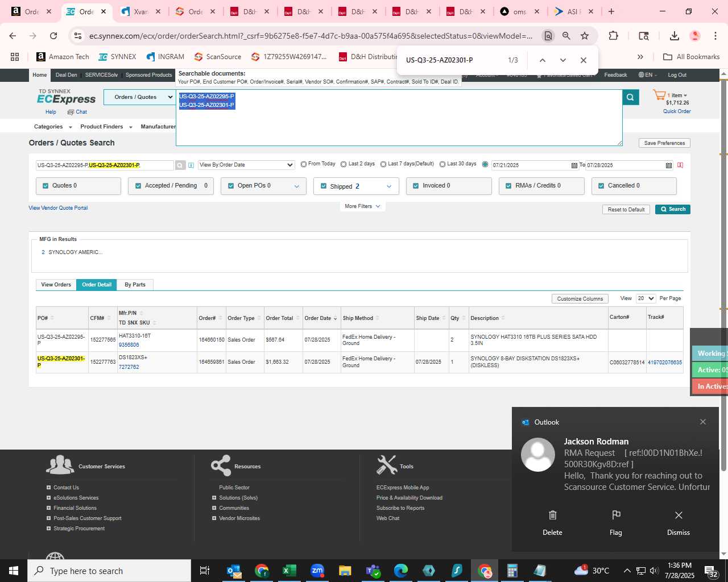Viewport: 728px width, 582px height.
Task: Open Microsoft Teams from the taskbar
Action: pyautogui.click(x=373, y=571)
